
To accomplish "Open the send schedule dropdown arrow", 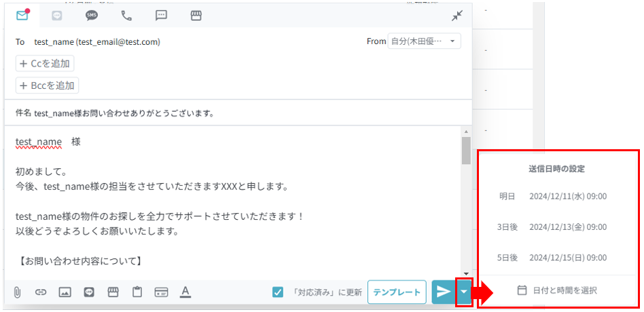I will [x=464, y=292].
